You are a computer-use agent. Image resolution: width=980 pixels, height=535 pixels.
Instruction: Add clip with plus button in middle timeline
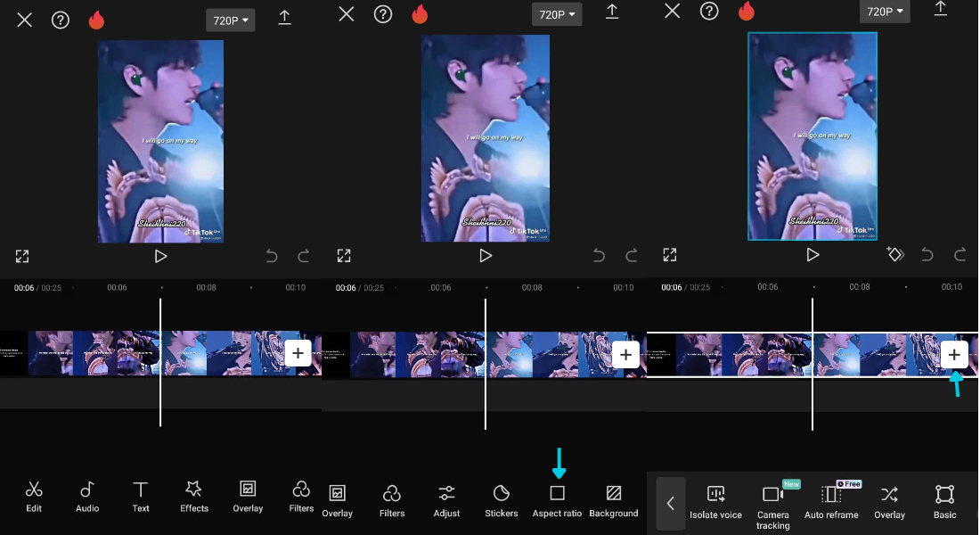(625, 355)
